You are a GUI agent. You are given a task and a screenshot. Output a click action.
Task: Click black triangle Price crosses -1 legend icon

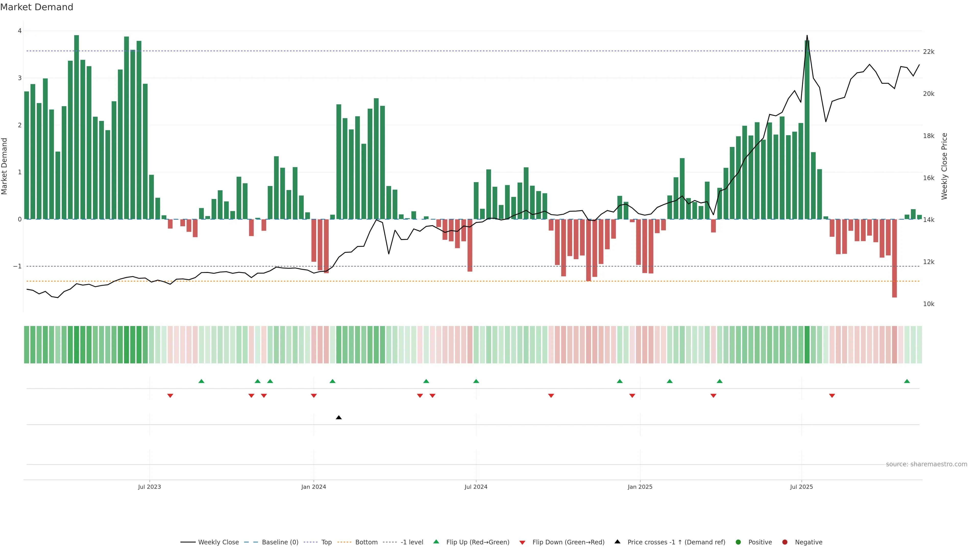(617, 542)
